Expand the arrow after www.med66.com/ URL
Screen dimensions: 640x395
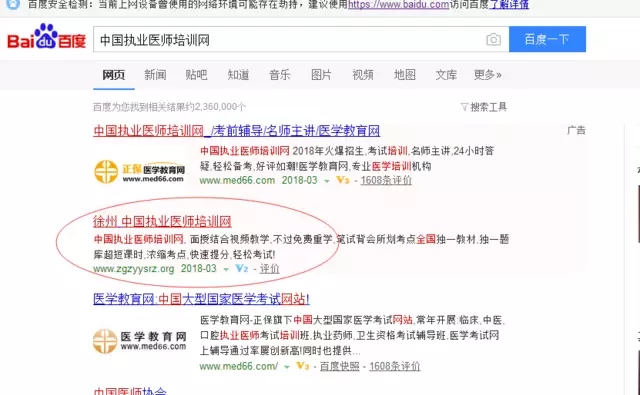(x=287, y=367)
